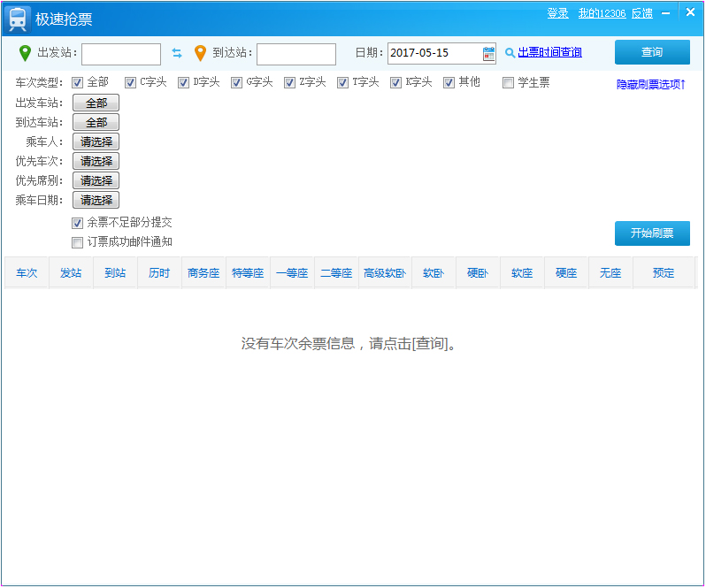This screenshot has width=706, height=588.
Task: Click the 商务座 column header
Action: [203, 273]
